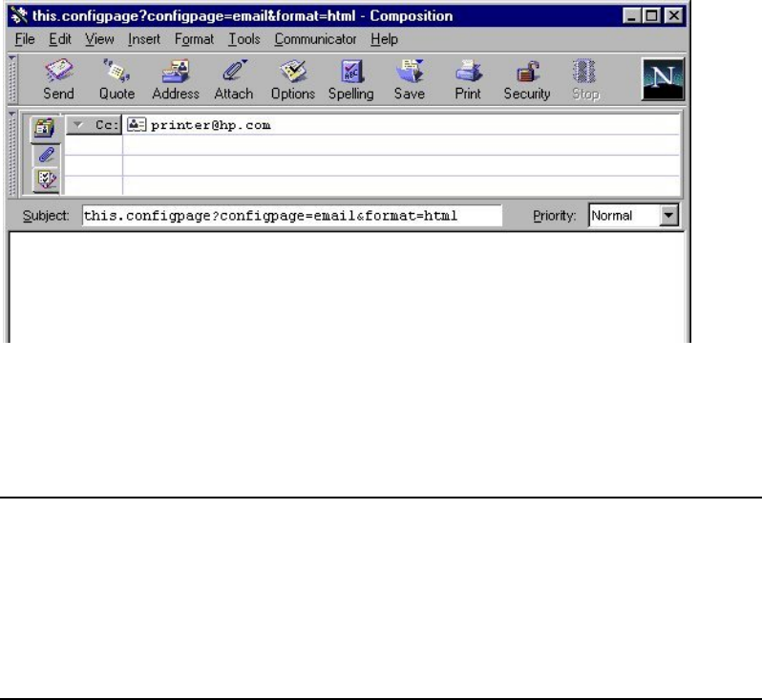762x700 pixels.
Task: Click the printer@hp.com recipient address
Action: 211,125
